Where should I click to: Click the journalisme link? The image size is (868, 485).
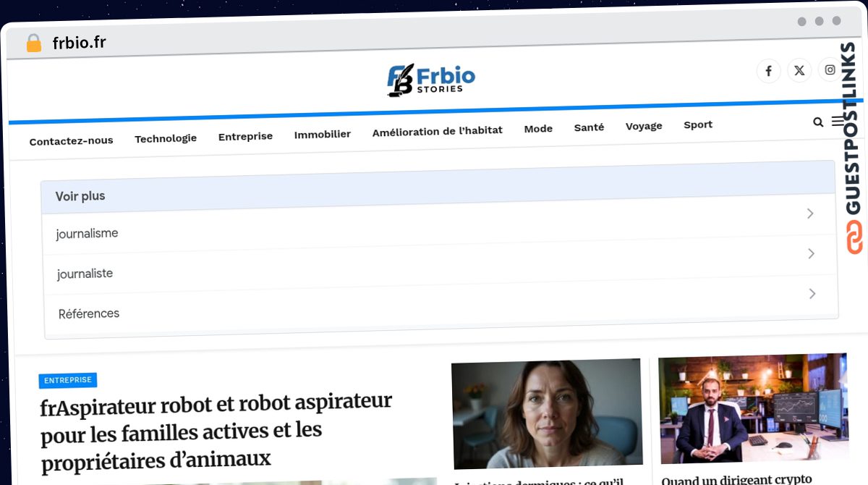pos(87,234)
